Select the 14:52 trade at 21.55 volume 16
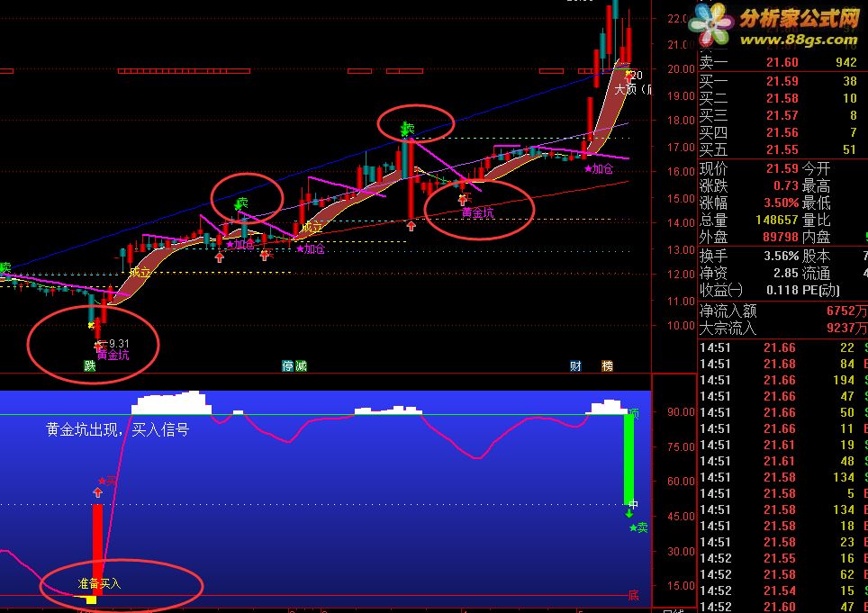Viewport: 868px width, 613px height. tap(782, 558)
